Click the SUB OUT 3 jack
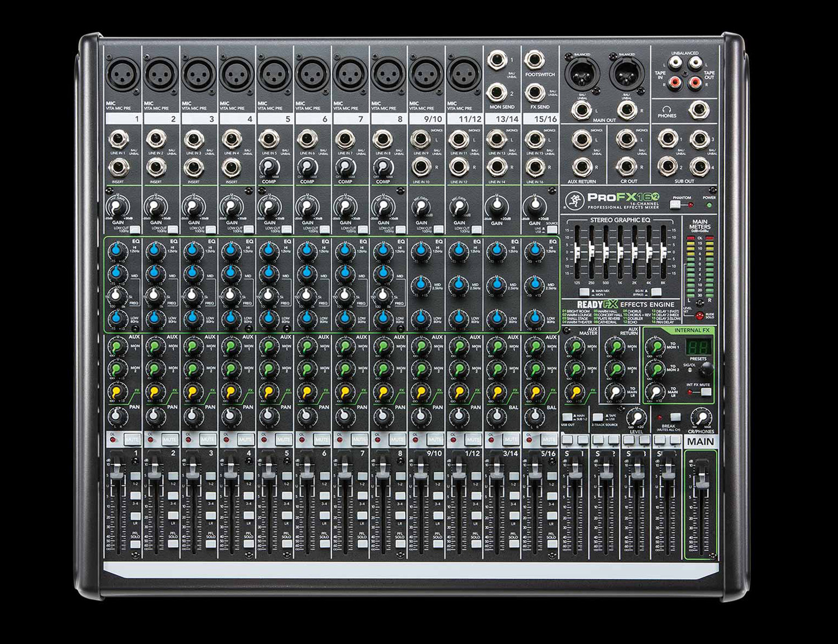838x644 pixels. click(x=700, y=139)
